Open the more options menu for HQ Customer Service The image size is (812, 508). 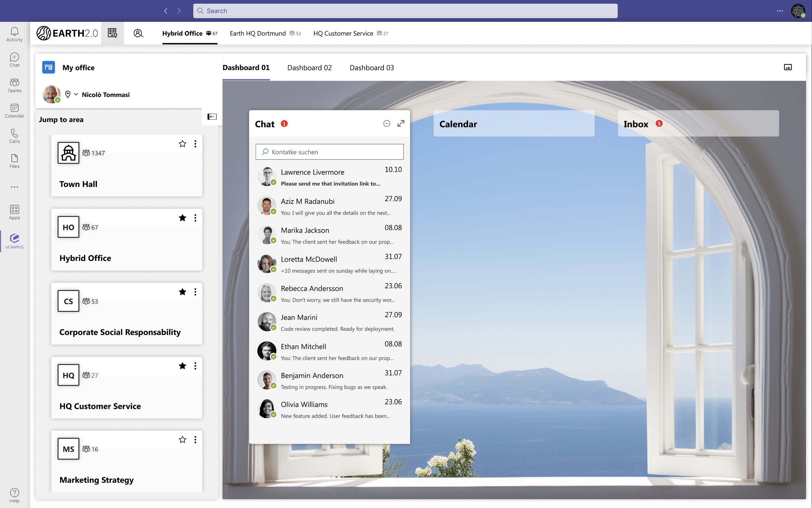tap(195, 366)
